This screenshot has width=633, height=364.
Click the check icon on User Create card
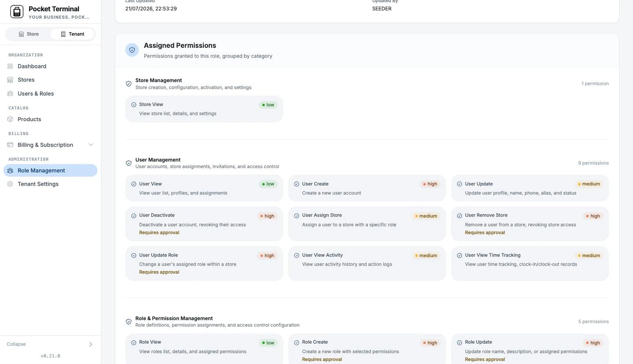297,184
